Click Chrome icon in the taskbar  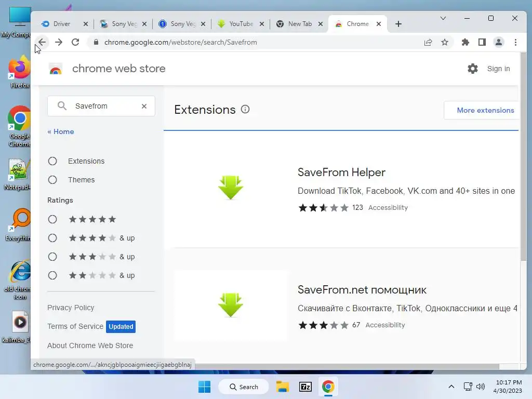tap(328, 387)
